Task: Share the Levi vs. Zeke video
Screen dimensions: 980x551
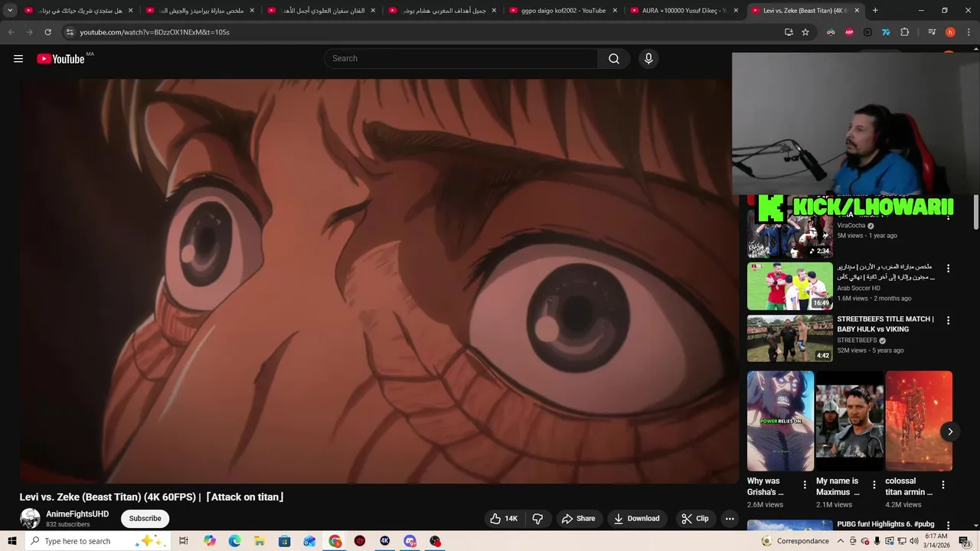Action: [578, 519]
